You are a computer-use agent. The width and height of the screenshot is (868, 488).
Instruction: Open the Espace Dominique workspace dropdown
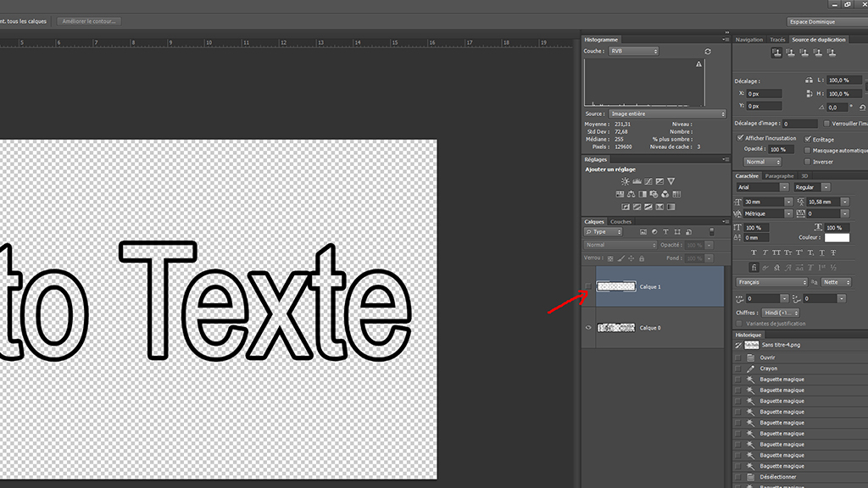(827, 21)
